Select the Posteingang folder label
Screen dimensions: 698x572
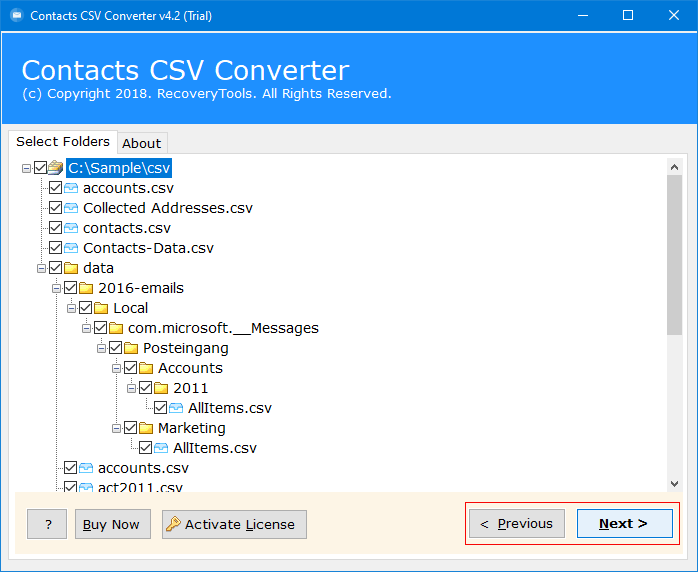186,348
